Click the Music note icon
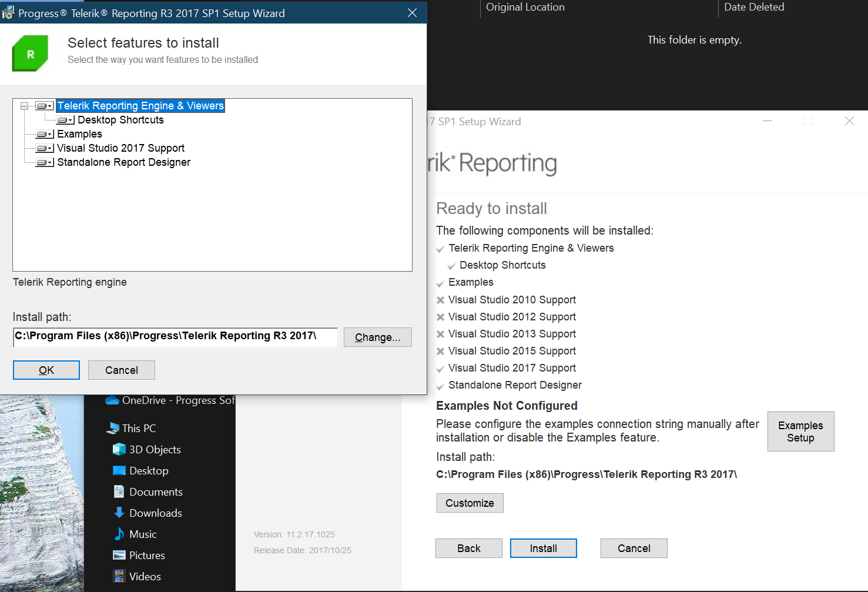The image size is (868, 592). click(119, 534)
